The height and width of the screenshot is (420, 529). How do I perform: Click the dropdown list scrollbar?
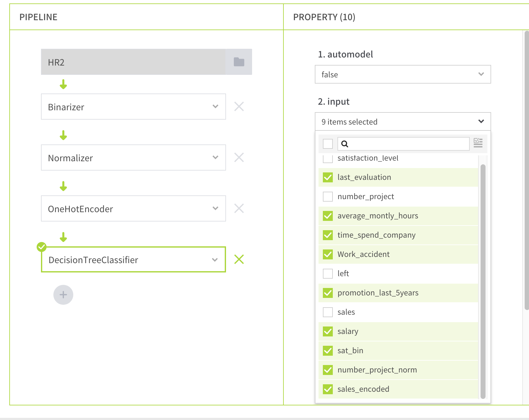483,281
